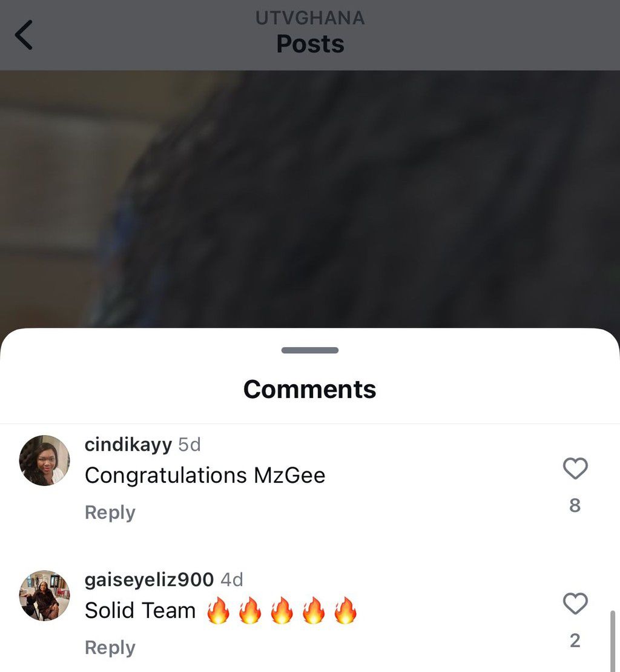Click the comments list scrollbar
Viewport: 620px width, 672px height.
tap(613, 641)
